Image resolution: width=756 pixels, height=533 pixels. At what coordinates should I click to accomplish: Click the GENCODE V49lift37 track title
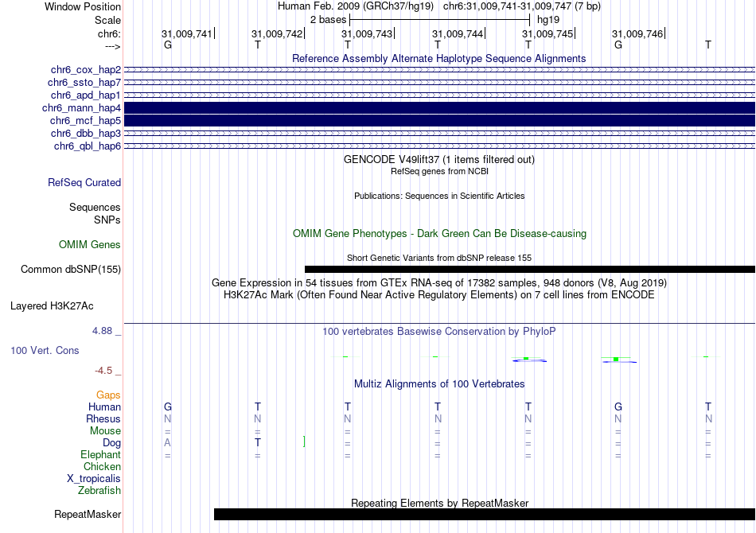[438, 160]
